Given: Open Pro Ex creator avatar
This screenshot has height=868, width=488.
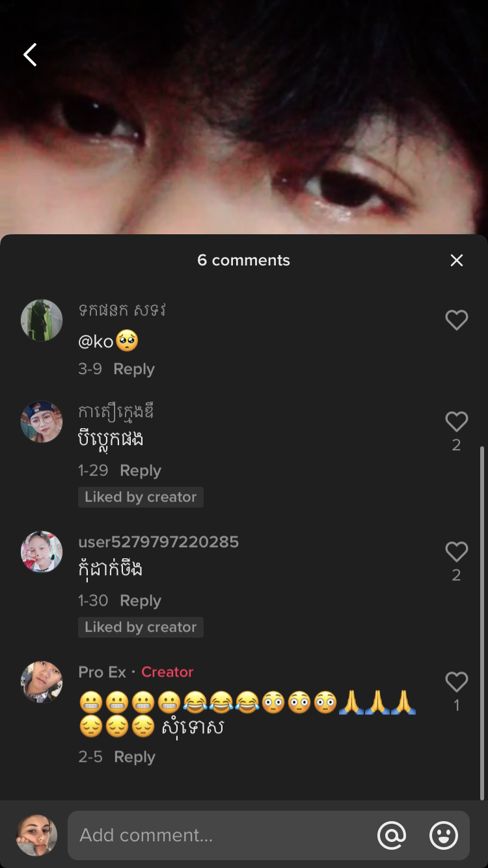Looking at the screenshot, I should 42,682.
